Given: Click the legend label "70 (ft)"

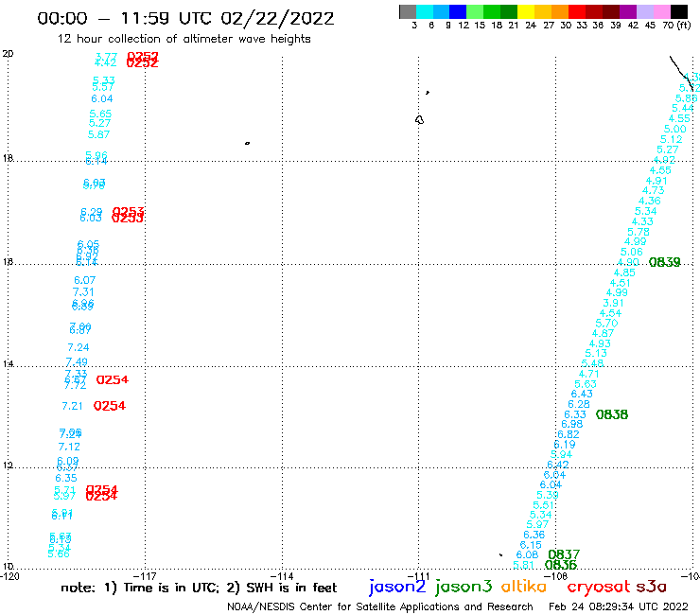Looking at the screenshot, I should coord(676,26).
